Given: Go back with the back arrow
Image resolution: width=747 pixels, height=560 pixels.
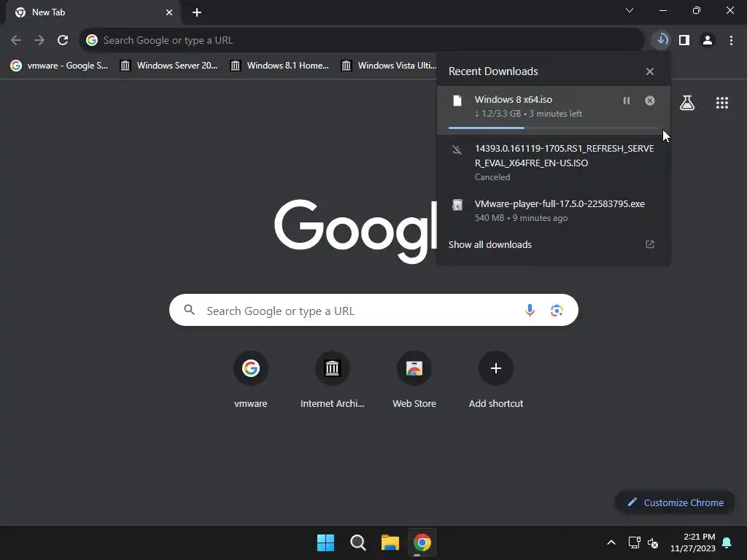Looking at the screenshot, I should pos(16,40).
